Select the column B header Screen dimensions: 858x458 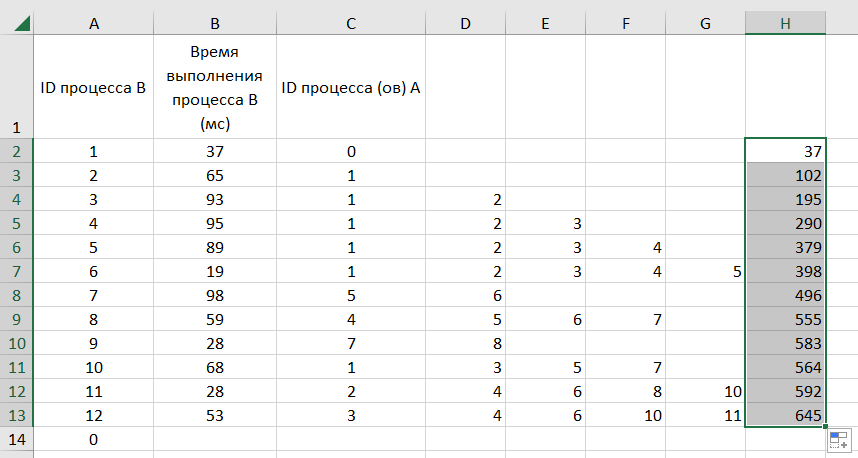[x=215, y=24]
